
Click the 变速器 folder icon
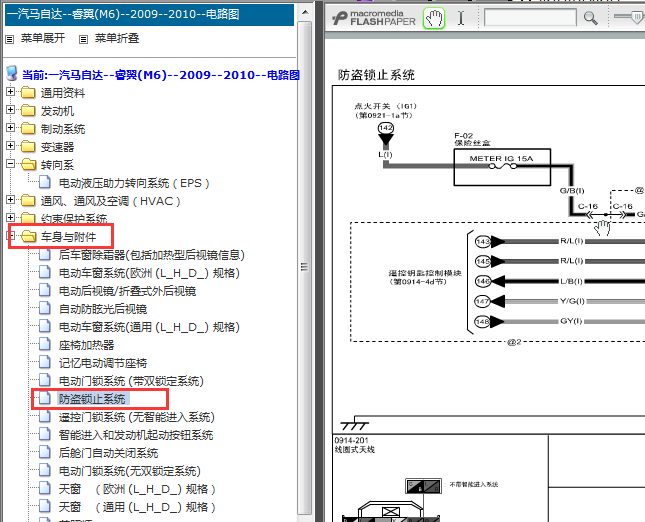point(28,146)
